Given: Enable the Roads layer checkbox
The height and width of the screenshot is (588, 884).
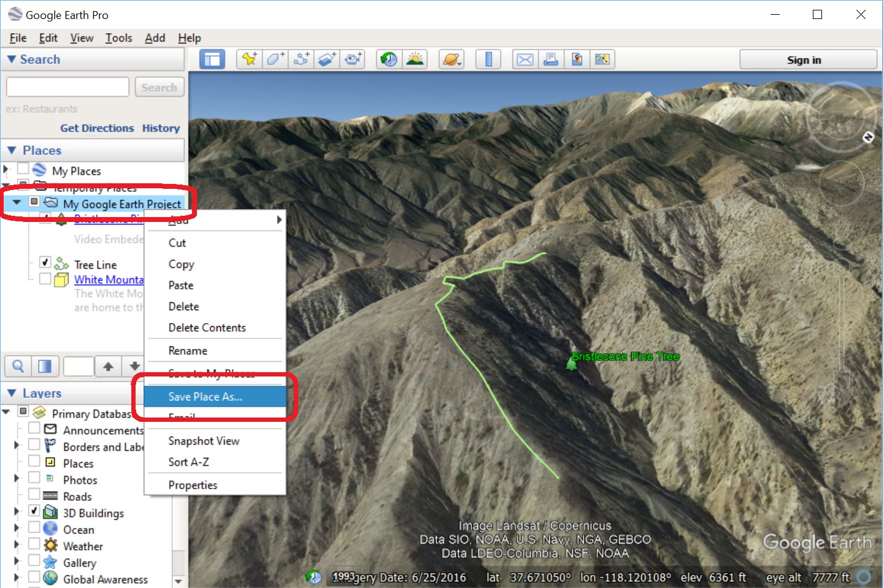Looking at the screenshot, I should click(34, 494).
